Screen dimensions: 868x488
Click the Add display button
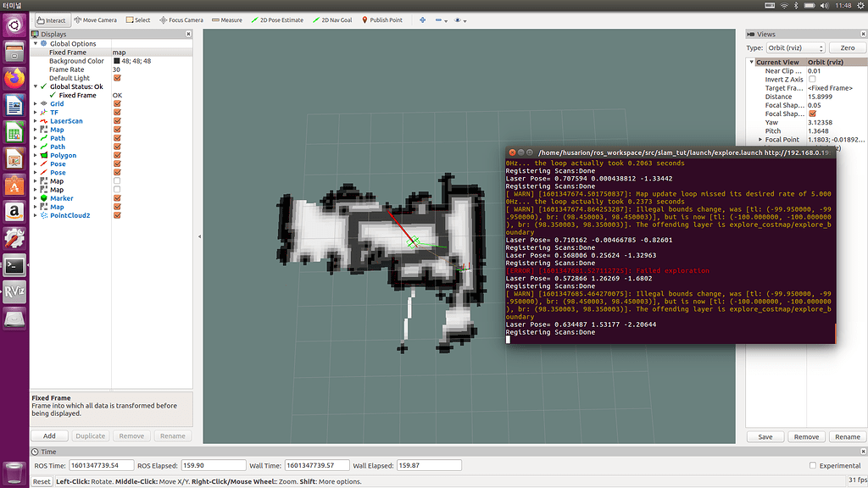coord(49,435)
